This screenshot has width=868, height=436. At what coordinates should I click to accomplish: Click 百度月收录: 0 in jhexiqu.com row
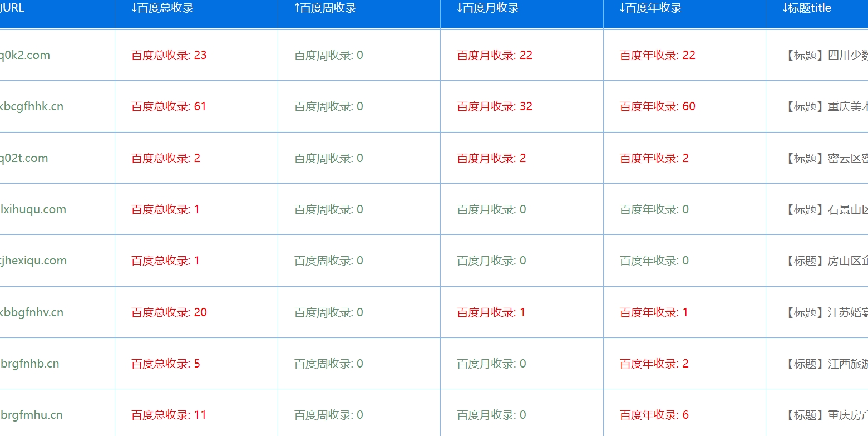491,261
